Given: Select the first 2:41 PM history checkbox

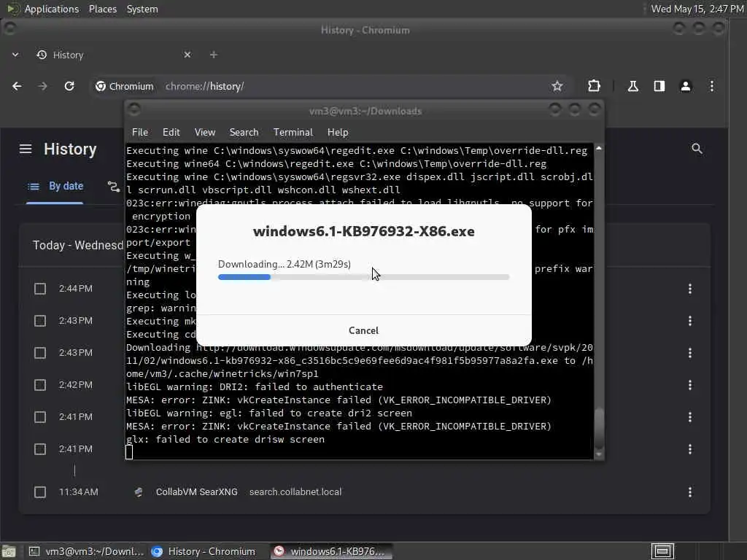Looking at the screenshot, I should (x=40, y=417).
